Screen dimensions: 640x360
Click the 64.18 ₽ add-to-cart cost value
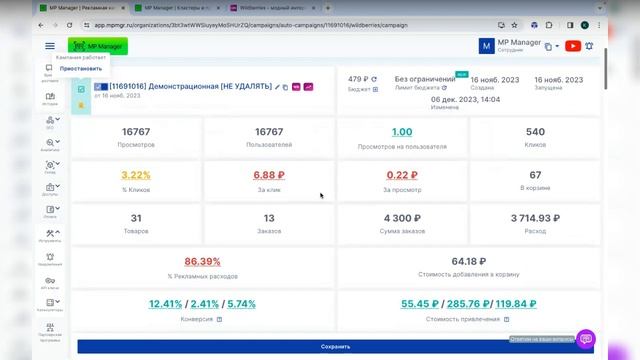click(x=469, y=262)
